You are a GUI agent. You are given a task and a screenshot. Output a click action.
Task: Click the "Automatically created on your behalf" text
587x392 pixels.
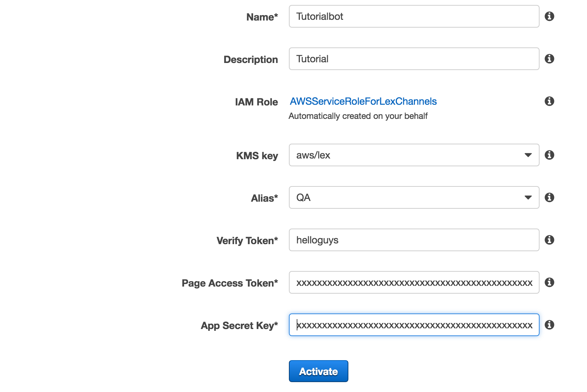(x=358, y=116)
